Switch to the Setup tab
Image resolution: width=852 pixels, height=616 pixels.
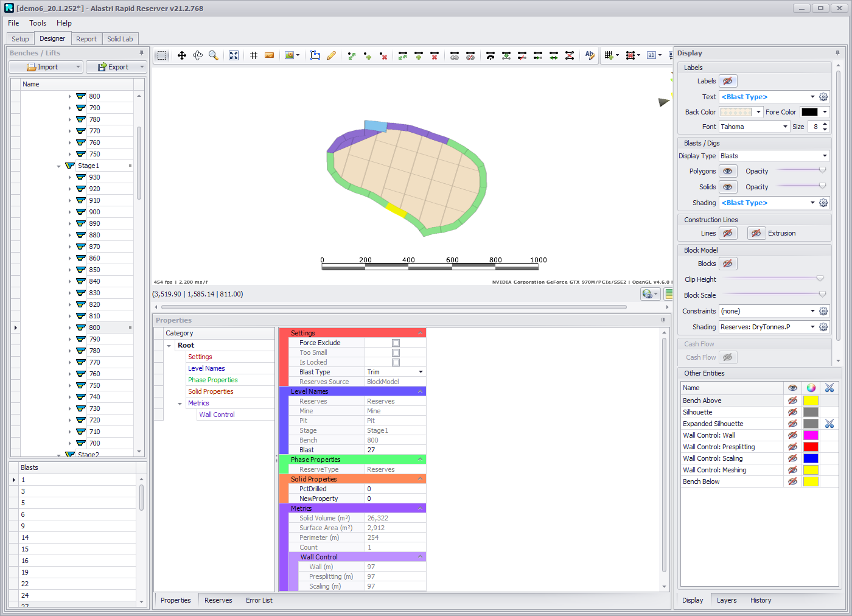click(20, 39)
